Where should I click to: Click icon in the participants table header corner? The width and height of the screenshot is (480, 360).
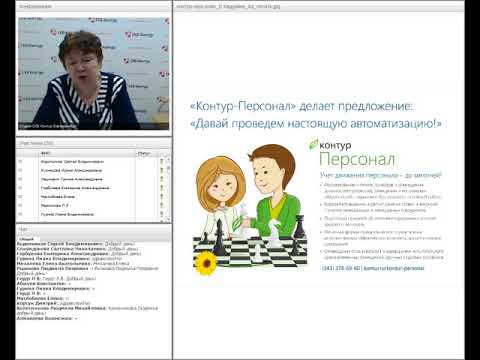tap(162, 154)
